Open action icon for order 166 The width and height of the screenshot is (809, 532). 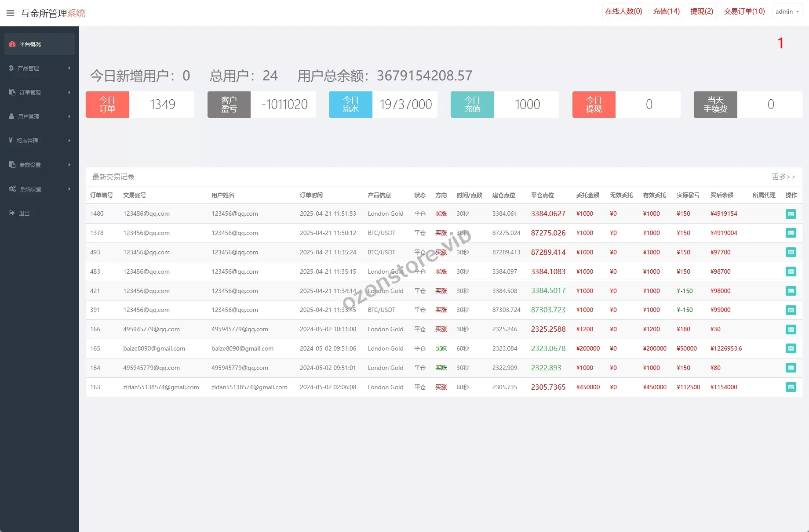(x=791, y=329)
